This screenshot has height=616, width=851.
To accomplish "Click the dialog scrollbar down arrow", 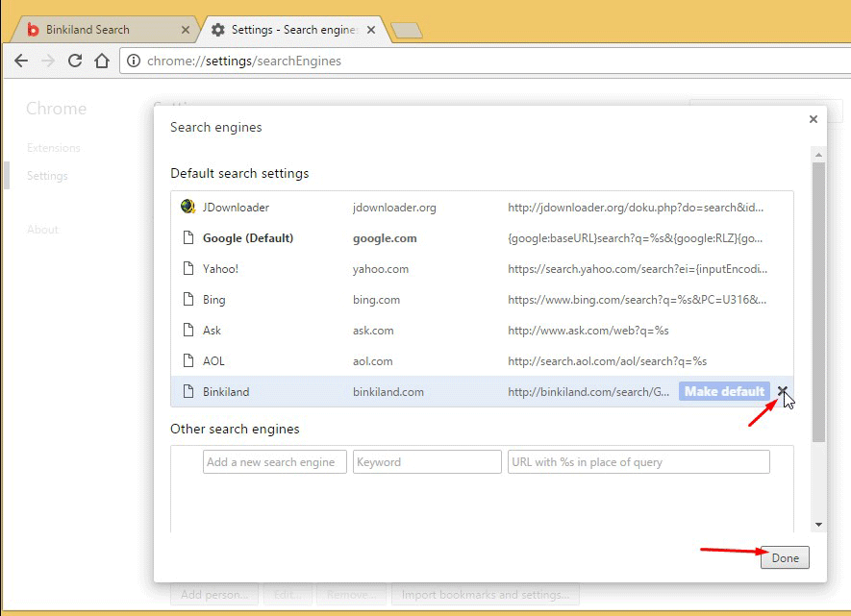I will point(818,525).
